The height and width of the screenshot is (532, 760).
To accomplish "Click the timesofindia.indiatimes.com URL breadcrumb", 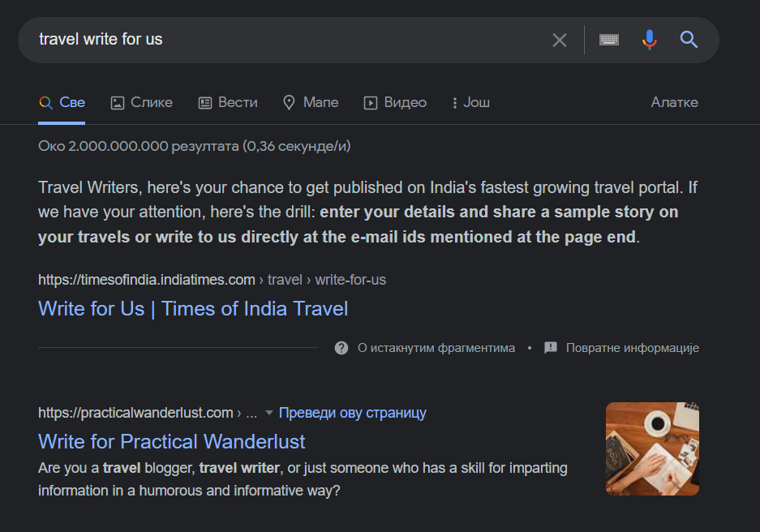I will coord(212,280).
